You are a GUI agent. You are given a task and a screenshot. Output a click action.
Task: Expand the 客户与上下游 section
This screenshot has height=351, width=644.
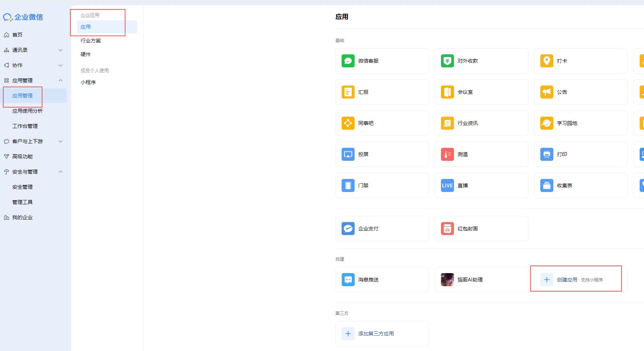pos(61,141)
